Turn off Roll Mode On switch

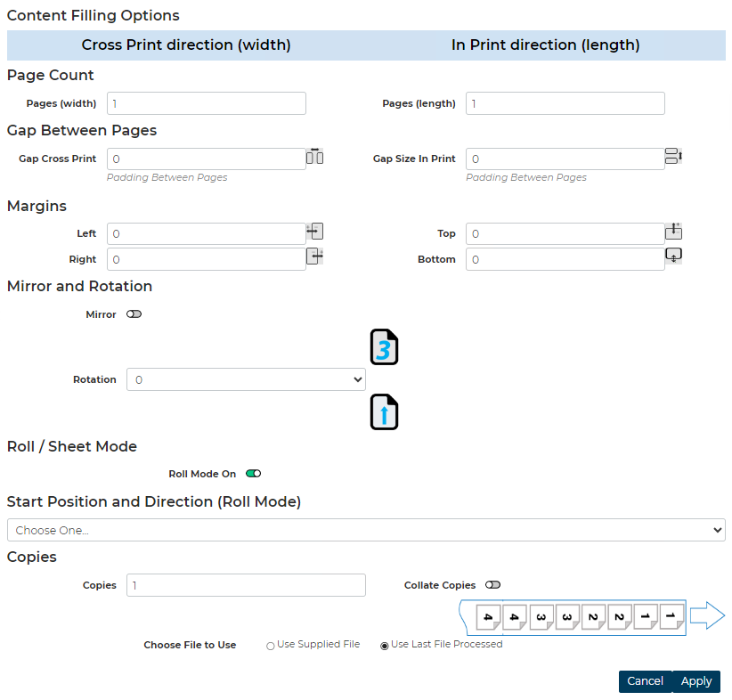[x=254, y=474]
